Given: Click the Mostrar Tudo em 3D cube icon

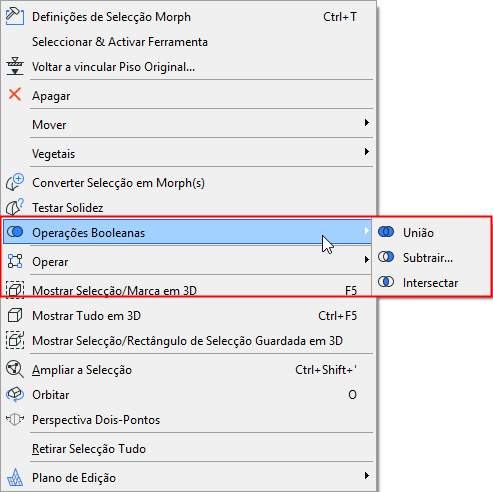Looking at the screenshot, I should click(x=15, y=315).
